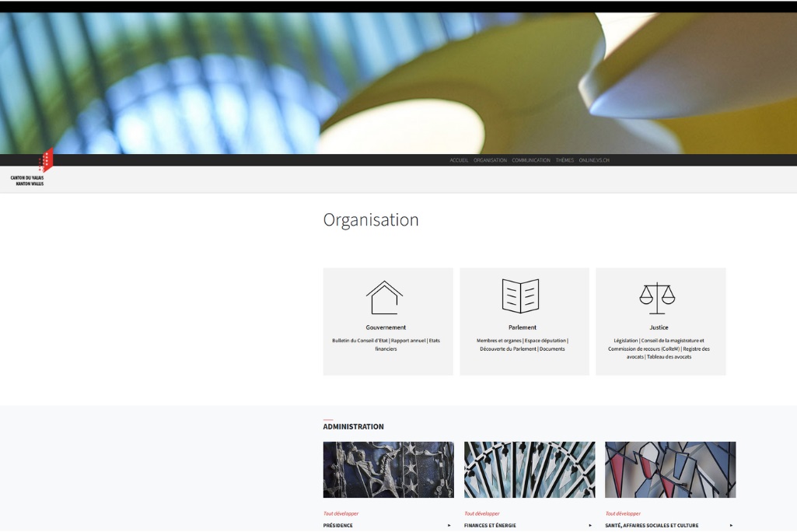
Task: Open the Présidence metal sculpture thumbnail
Action: coord(388,470)
